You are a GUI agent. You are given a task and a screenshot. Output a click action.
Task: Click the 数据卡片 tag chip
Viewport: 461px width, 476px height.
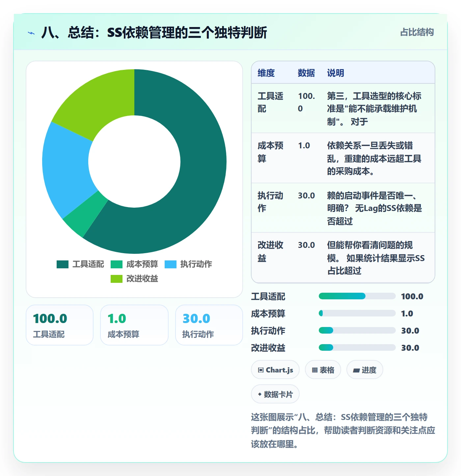(x=275, y=394)
